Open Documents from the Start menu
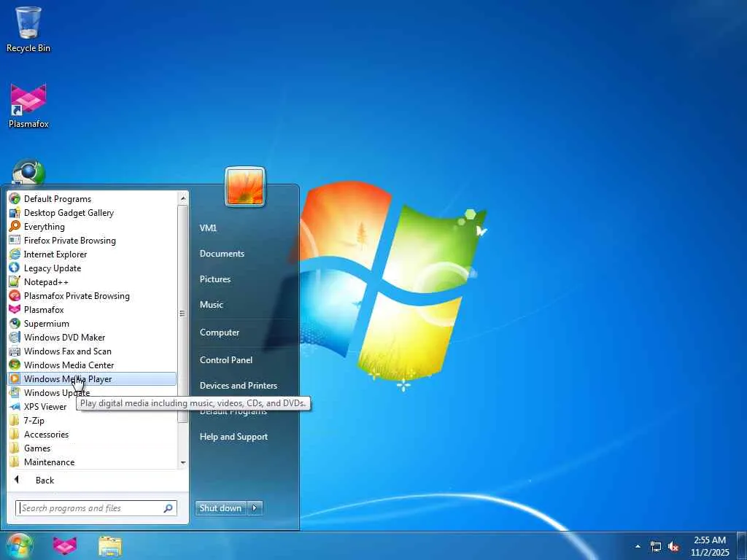This screenshot has height=560, width=747. click(222, 253)
